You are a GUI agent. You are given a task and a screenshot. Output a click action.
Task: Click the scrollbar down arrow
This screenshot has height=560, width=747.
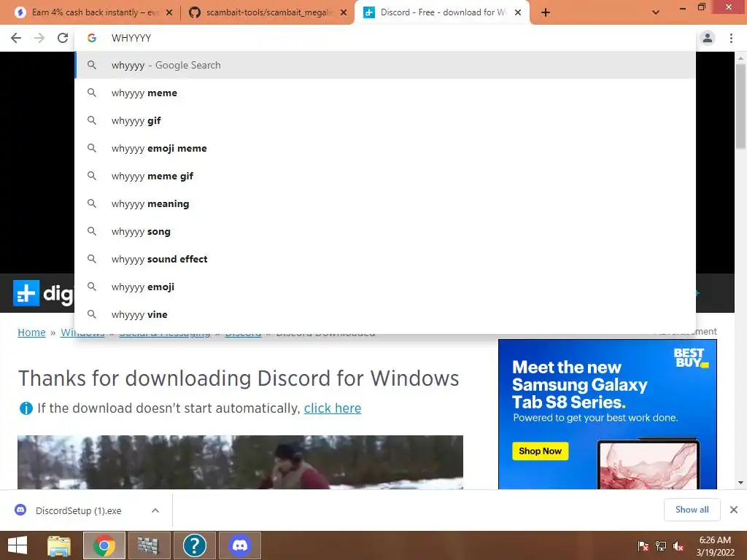click(x=740, y=483)
